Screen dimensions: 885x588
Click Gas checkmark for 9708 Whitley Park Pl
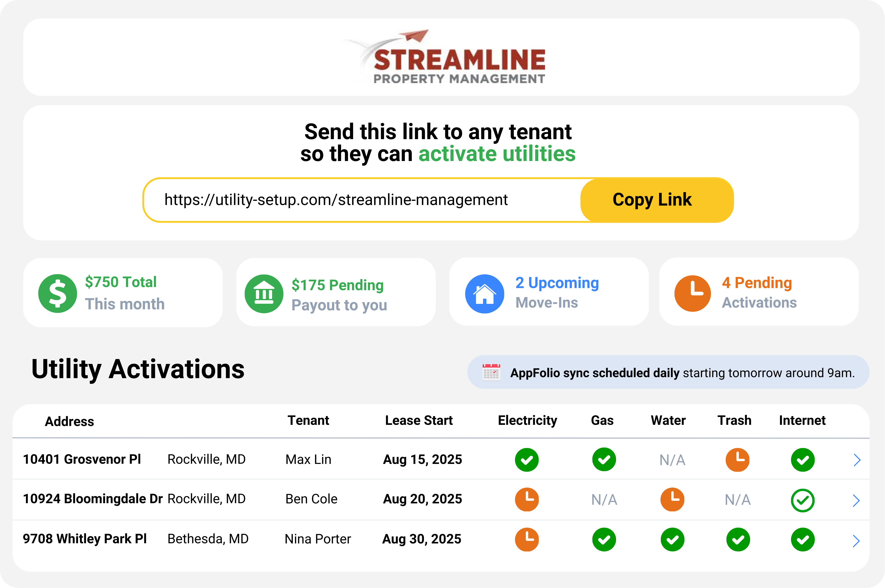604,540
